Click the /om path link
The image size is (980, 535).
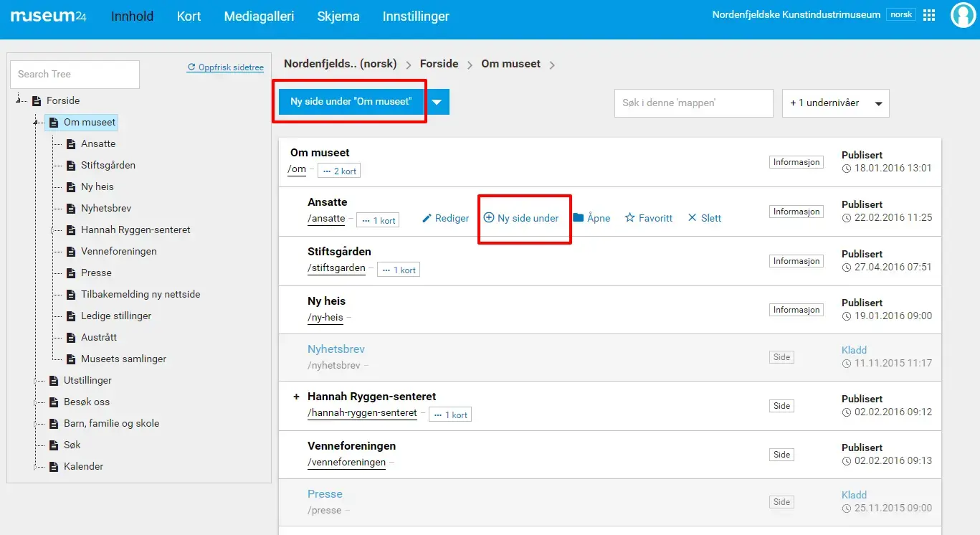click(297, 170)
